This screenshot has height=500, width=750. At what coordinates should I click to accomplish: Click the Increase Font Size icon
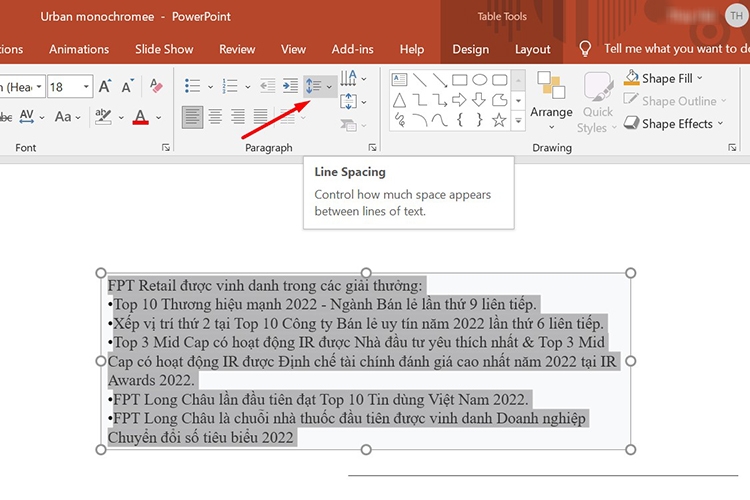105,87
